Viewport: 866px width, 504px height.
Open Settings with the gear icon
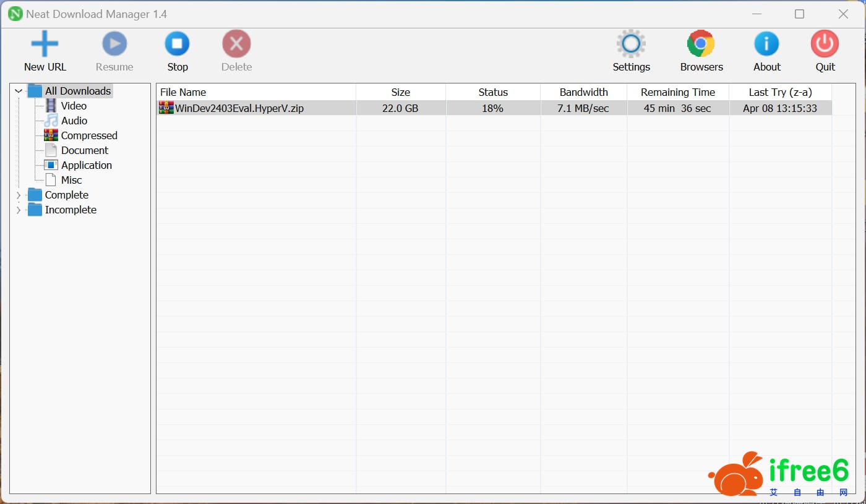click(631, 44)
